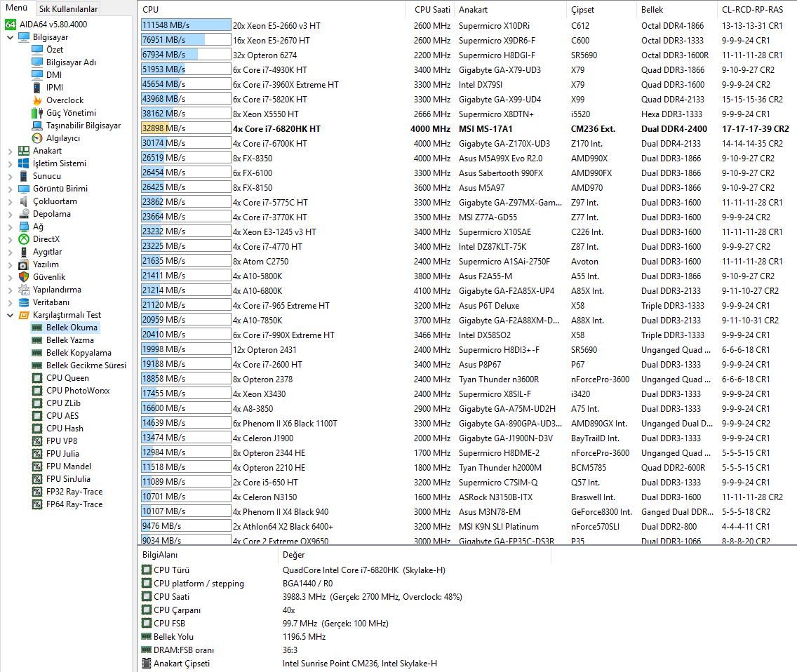Expand the Ağ tree node

click(x=10, y=227)
